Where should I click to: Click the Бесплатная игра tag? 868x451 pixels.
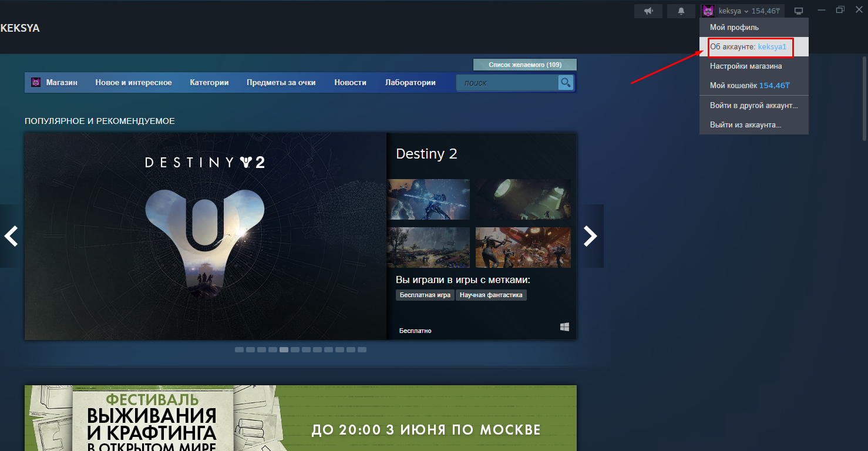[x=425, y=295]
